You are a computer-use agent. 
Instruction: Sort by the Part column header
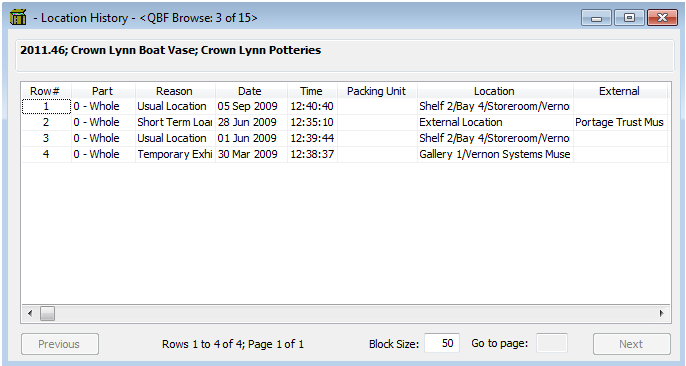coord(103,91)
